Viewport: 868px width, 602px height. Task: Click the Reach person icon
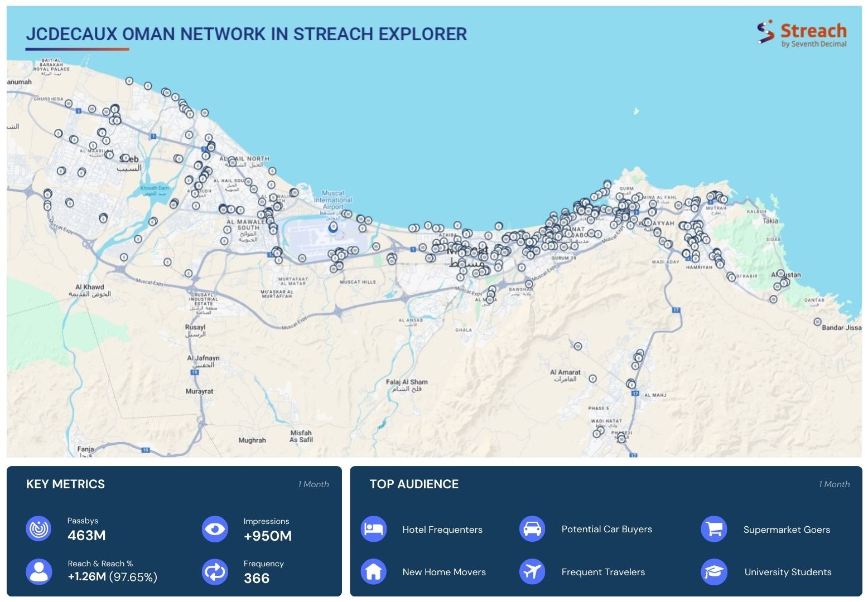pos(38,571)
